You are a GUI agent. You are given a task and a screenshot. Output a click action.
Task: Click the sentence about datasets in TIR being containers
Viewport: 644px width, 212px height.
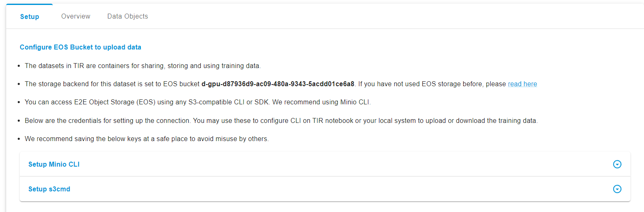click(x=143, y=66)
